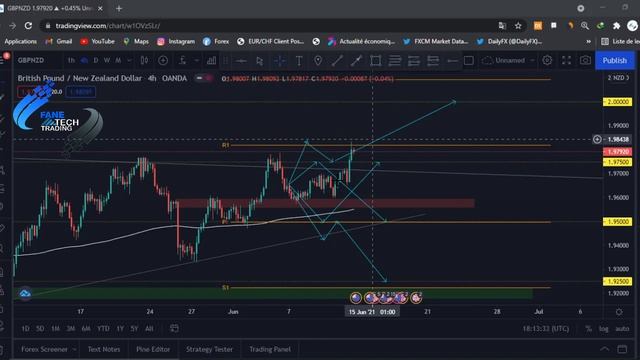Viewport: 640px width, 360px height.
Task: Select the M monthly timeframe
Action: [x=118, y=60]
